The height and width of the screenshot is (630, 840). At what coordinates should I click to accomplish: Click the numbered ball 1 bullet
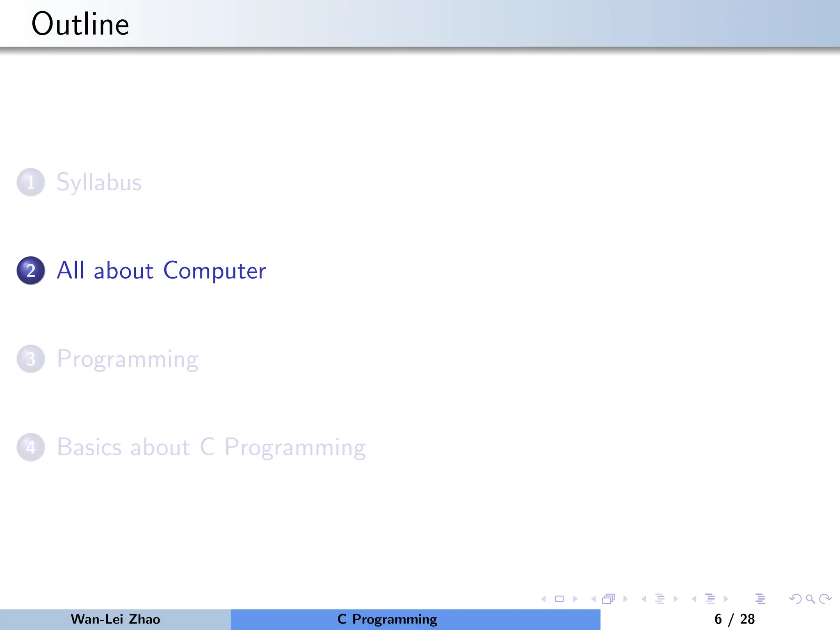31,182
